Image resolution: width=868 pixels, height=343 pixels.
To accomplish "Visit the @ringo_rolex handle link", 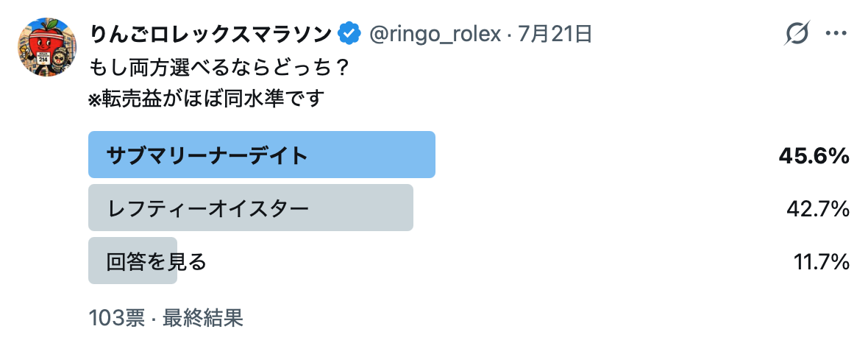I will (435, 35).
